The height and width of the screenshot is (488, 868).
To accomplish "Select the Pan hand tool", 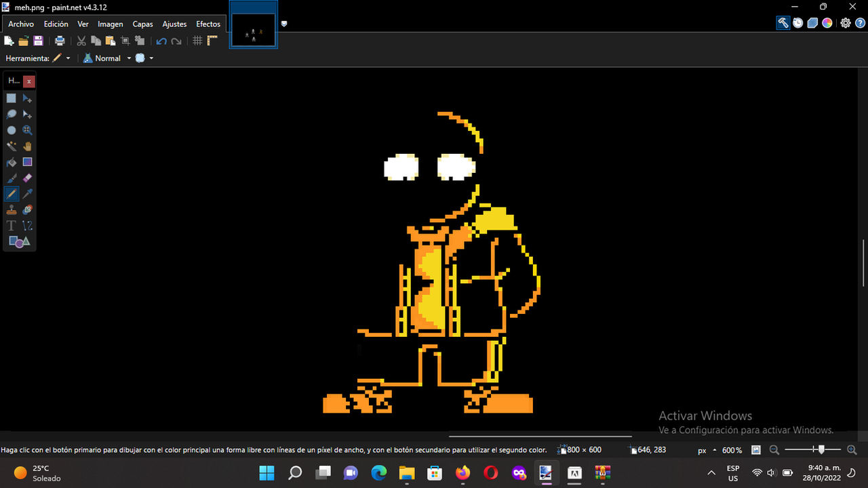I will 27,146.
